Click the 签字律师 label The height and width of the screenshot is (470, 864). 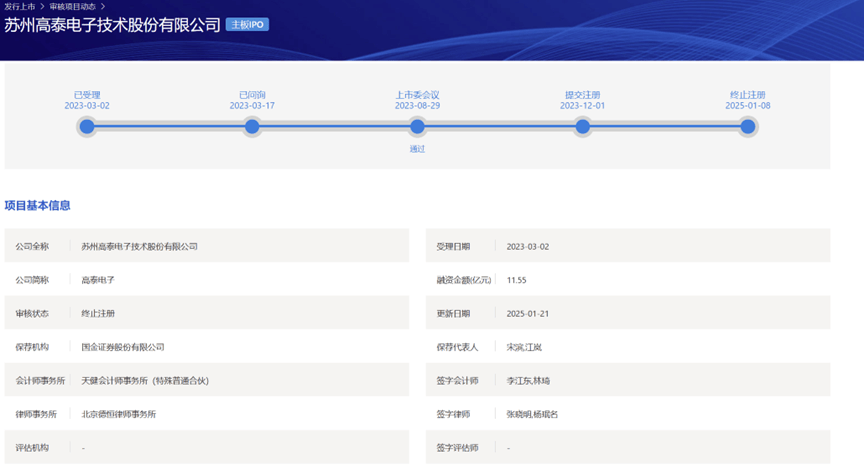point(453,414)
